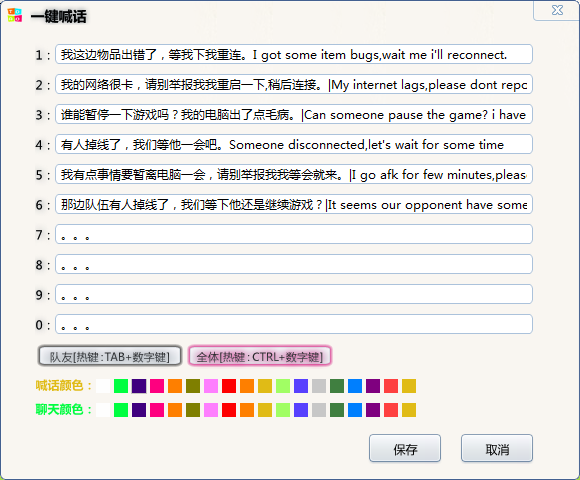Pick bright green swatch in 喊话颜色 row
Screen dimensions: 580x480
121,386
